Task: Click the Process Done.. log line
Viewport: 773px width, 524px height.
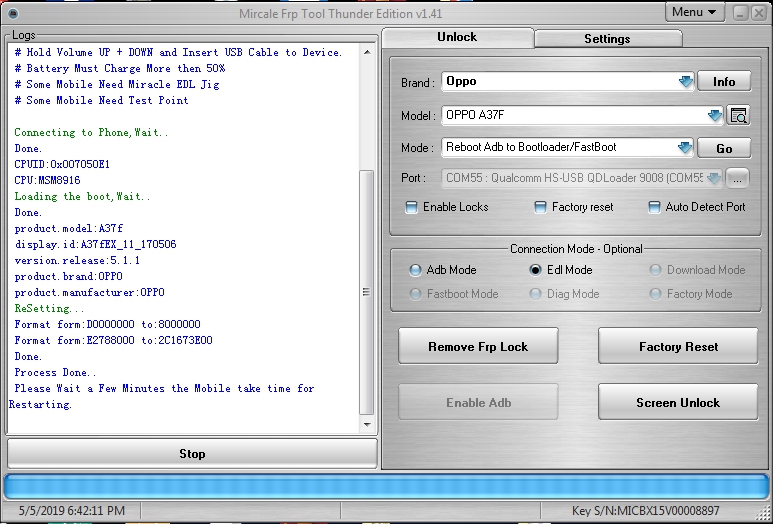Action: point(55,373)
